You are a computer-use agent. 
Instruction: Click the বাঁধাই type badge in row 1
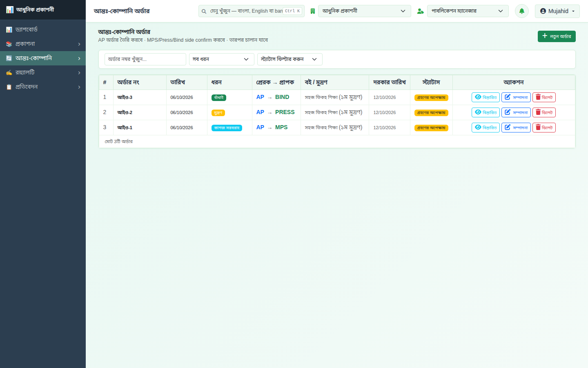tap(219, 98)
